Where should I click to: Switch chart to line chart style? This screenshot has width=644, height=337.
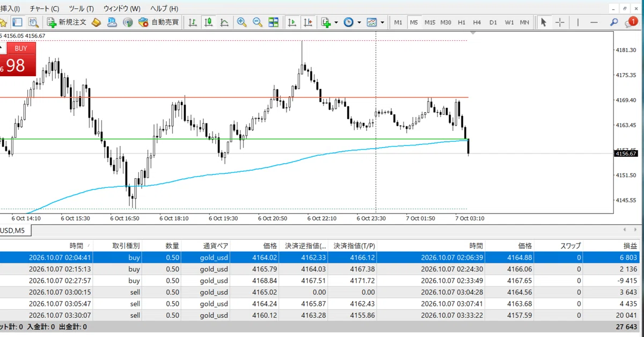(x=224, y=23)
